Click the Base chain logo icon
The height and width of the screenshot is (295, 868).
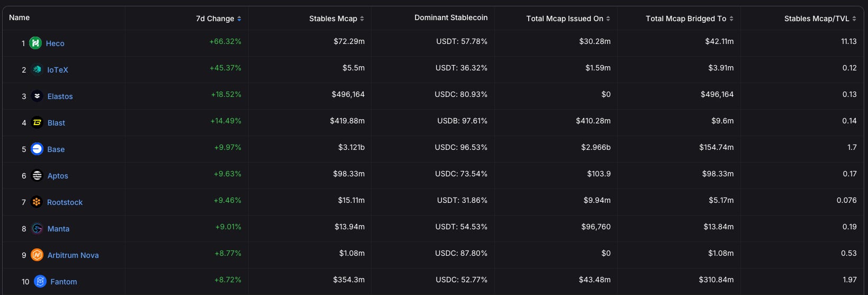[37, 149]
